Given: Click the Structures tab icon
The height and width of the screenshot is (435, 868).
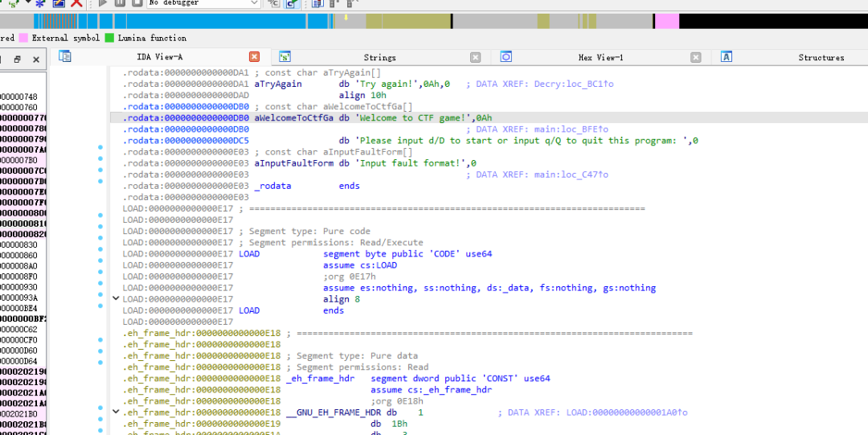Looking at the screenshot, I should 727,56.
